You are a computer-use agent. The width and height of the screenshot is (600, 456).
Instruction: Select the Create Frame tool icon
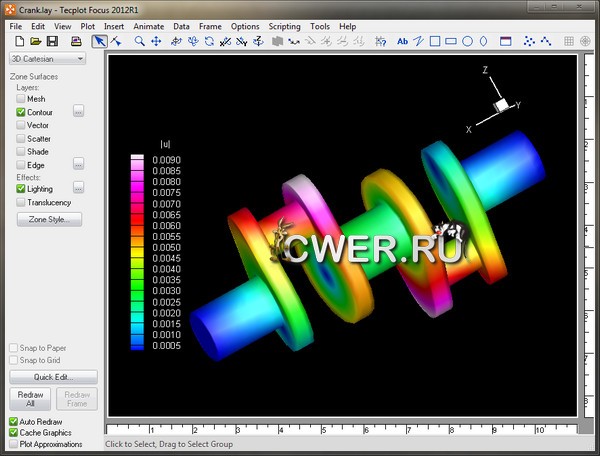(505, 42)
